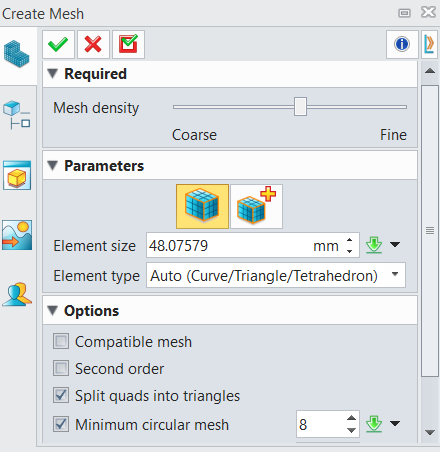Collapse the Parameters section

[53, 166]
